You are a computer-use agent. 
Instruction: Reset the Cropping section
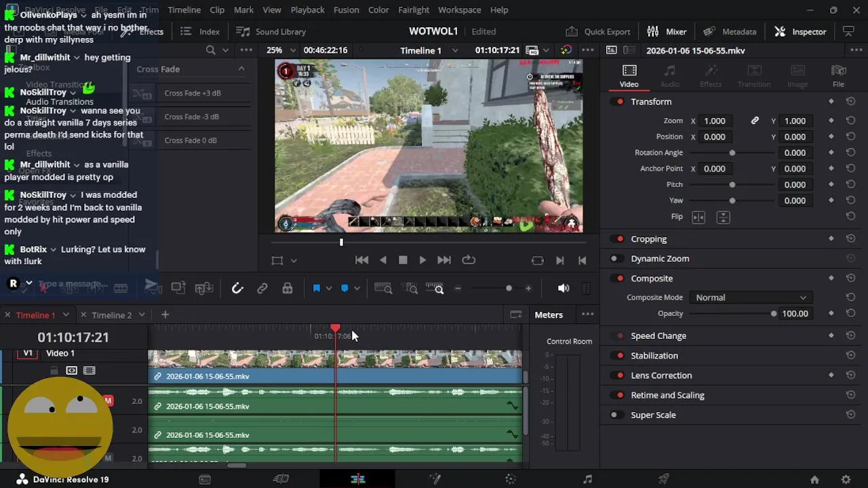[x=850, y=239]
